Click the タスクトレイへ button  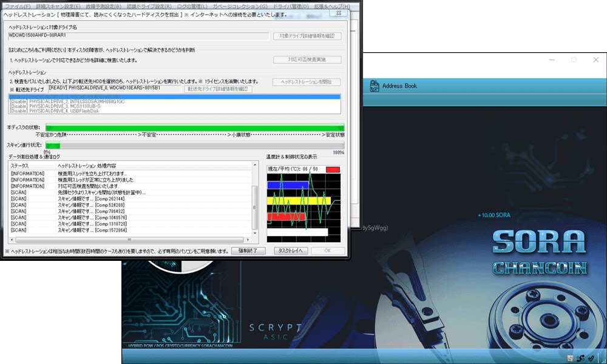click(291, 251)
